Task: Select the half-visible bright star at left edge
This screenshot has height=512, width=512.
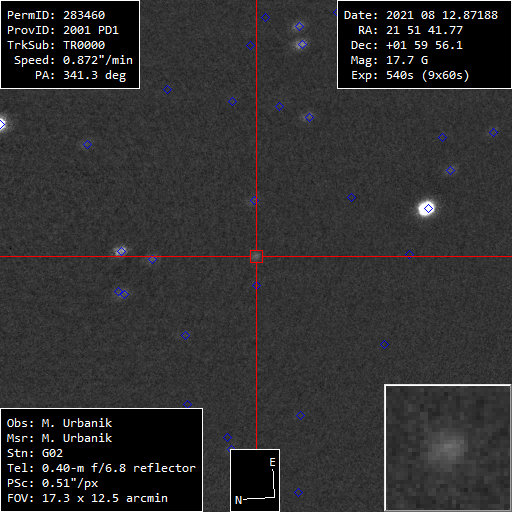Action: point(3,124)
